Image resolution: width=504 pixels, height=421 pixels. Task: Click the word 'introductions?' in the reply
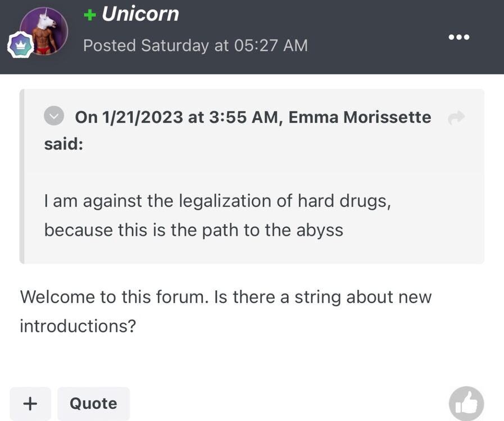(78, 326)
